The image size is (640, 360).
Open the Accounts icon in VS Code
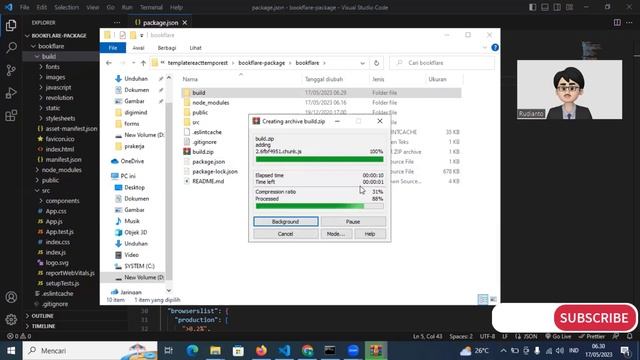(x=11, y=297)
